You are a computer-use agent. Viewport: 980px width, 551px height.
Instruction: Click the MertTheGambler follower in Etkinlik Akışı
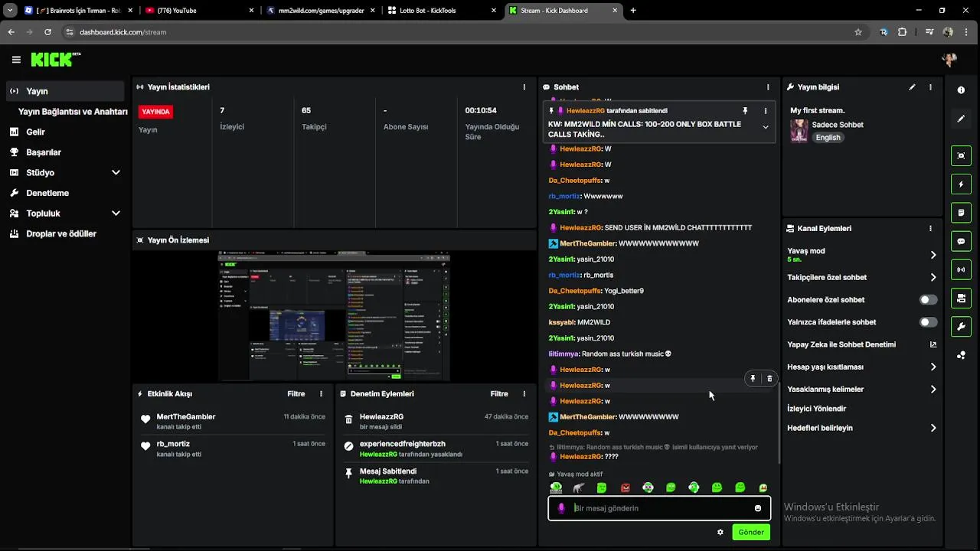[186, 417]
